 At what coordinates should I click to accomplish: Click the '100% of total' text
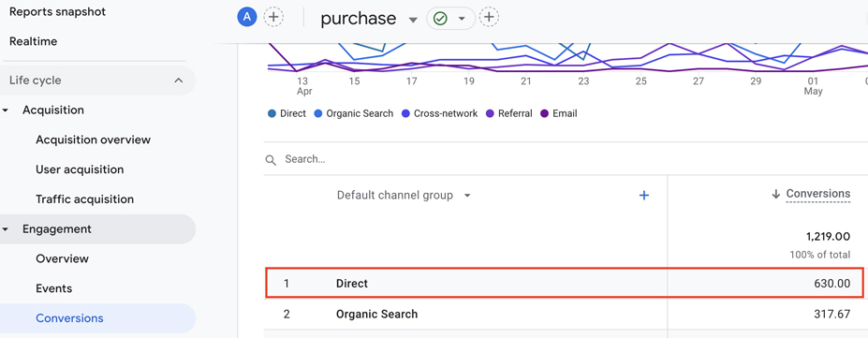[x=820, y=255]
